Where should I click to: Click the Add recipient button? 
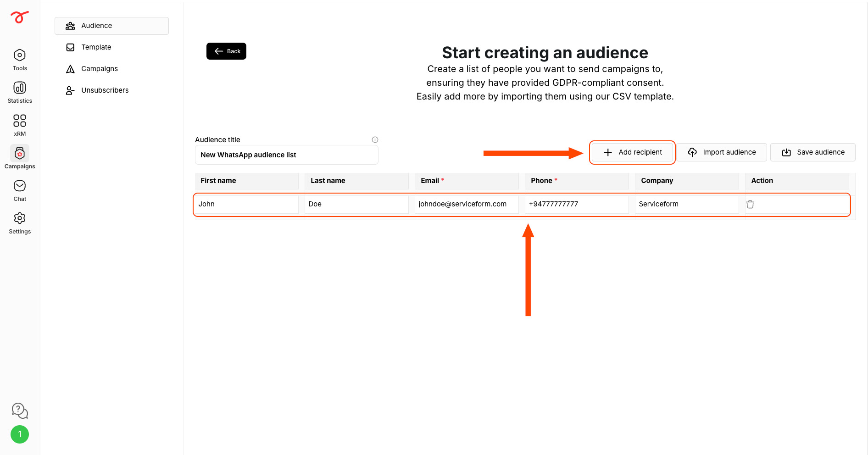(632, 152)
